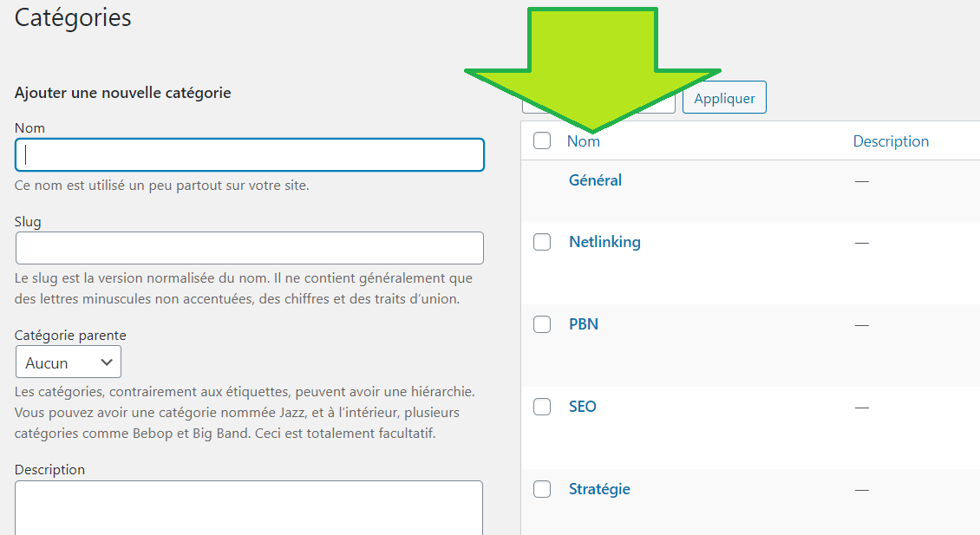Toggle the select-all checkbox in header
Screen dimensions: 980x535
[x=542, y=140]
